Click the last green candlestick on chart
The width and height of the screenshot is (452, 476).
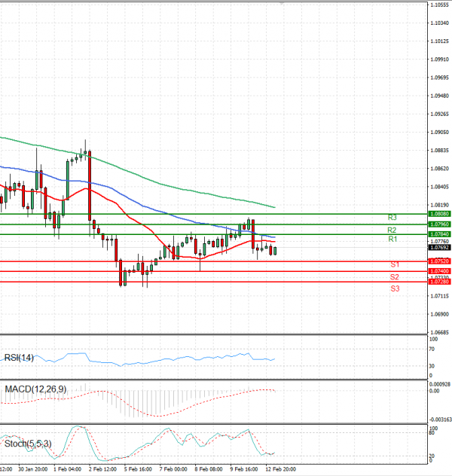click(275, 251)
